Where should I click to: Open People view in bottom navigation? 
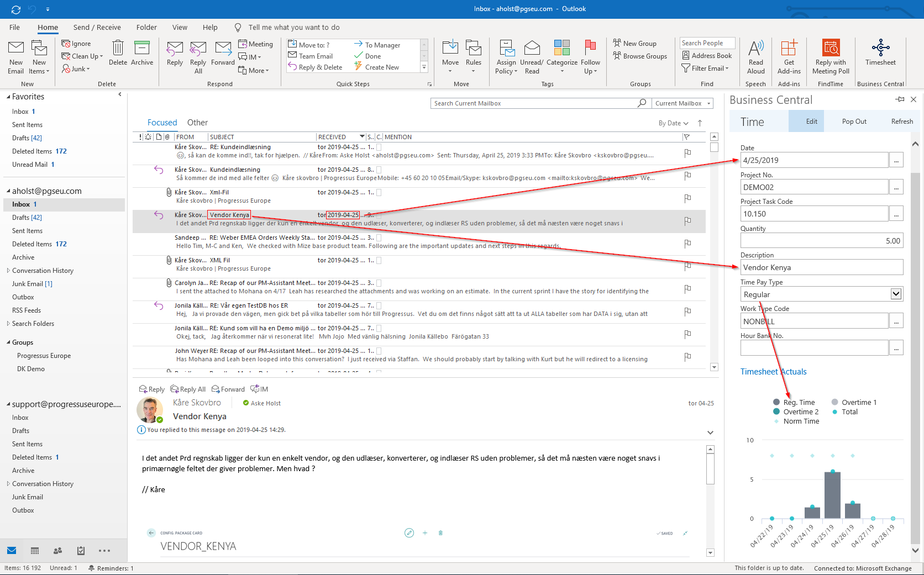click(x=57, y=551)
